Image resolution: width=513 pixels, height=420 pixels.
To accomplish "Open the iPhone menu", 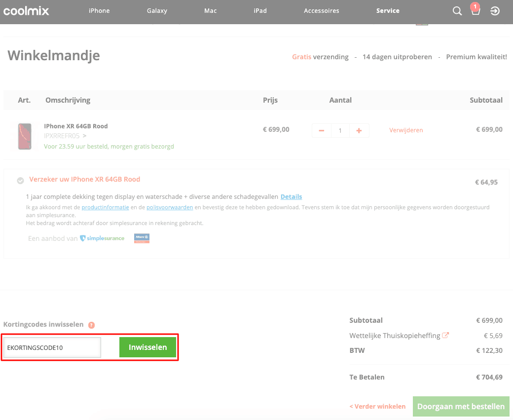I will (99, 11).
